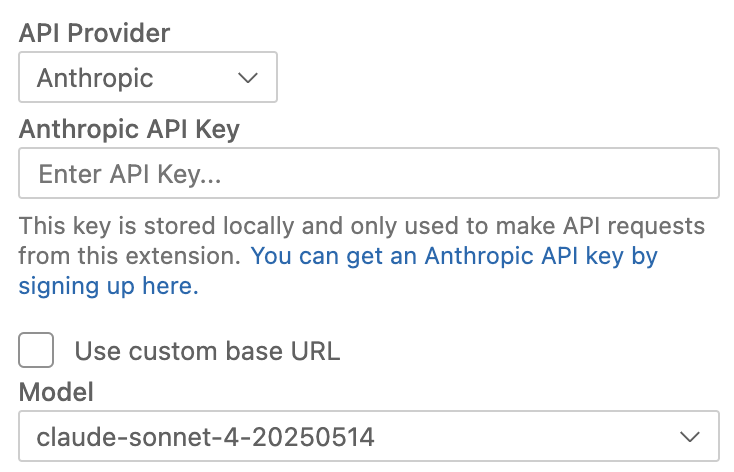The height and width of the screenshot is (472, 734).
Task: Click the "Use custom base URL" label text
Action: point(207,351)
